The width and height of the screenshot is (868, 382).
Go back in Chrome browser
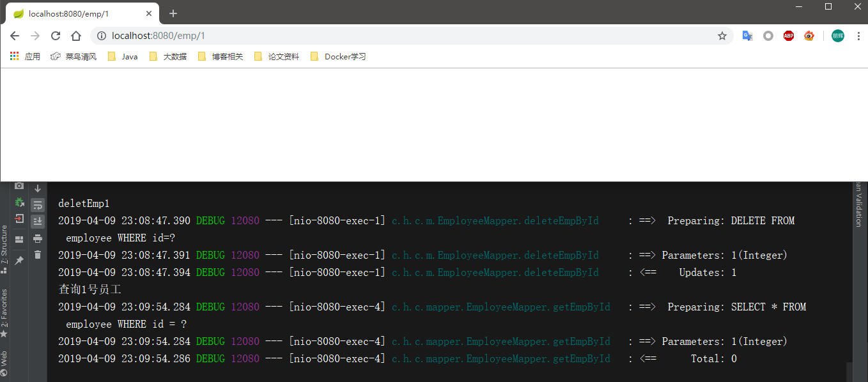coord(15,36)
